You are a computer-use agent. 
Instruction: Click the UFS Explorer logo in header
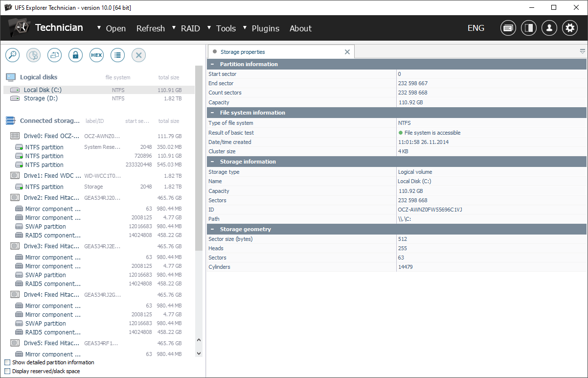click(x=20, y=27)
